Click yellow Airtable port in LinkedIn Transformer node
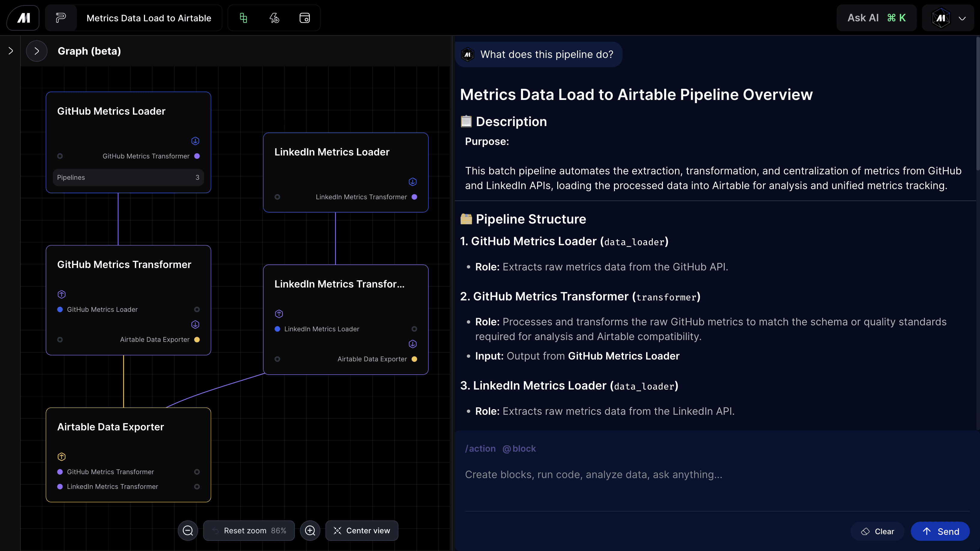The width and height of the screenshot is (980, 551). click(414, 359)
